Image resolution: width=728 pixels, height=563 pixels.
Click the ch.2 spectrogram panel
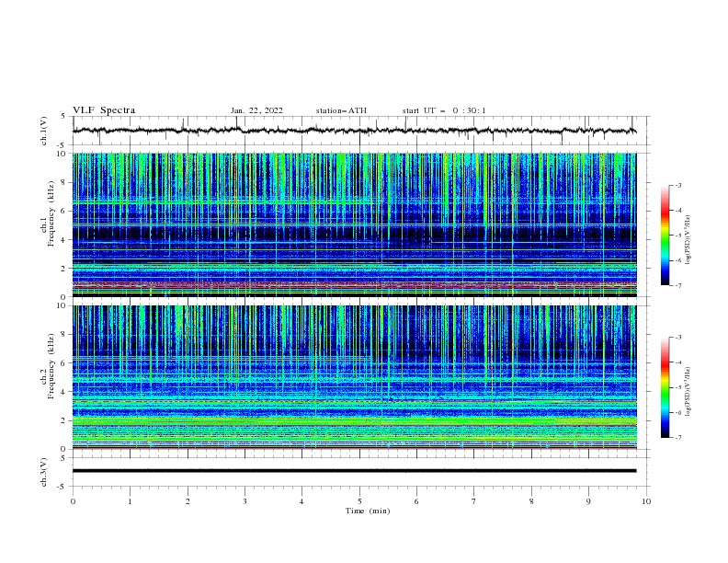tap(354, 377)
